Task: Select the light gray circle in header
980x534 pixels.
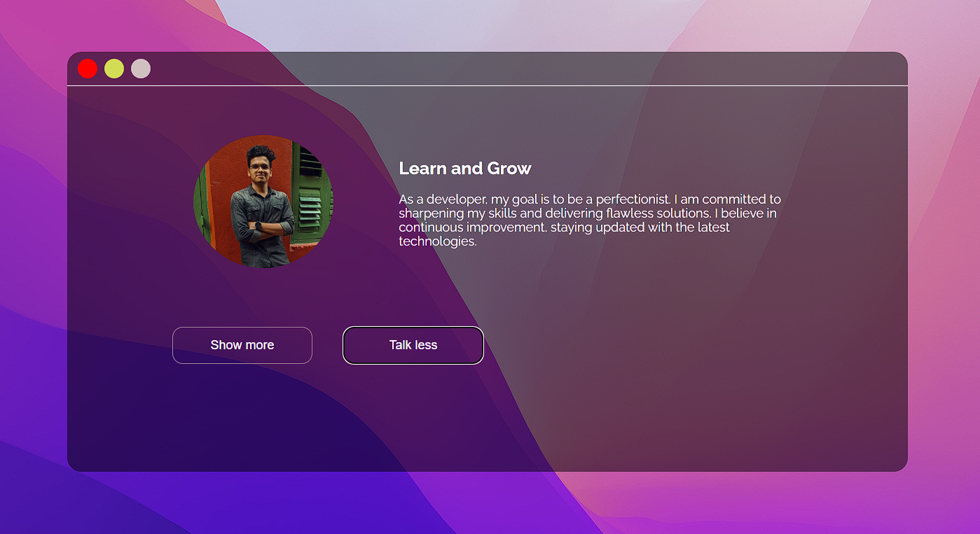Action: pyautogui.click(x=141, y=69)
